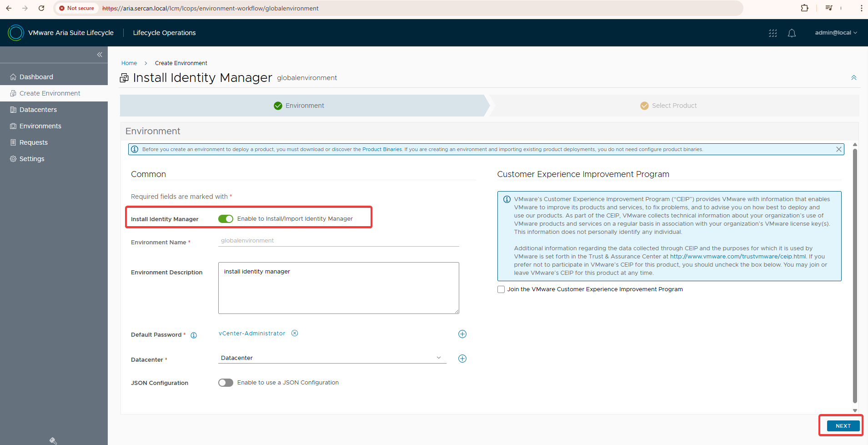Open the Datacenter dropdown
868x445 pixels.
pos(331,358)
